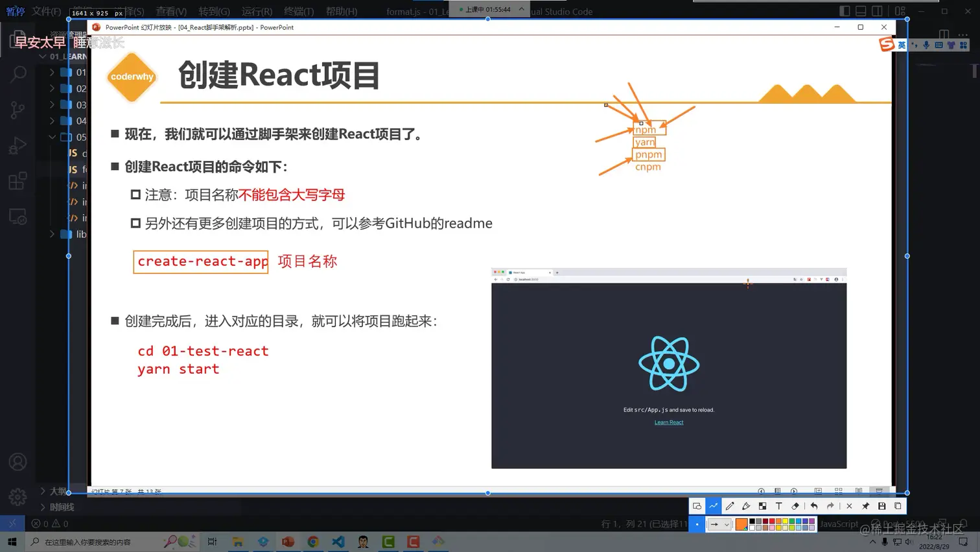Open the 帮助(H) menu in VS Code

pyautogui.click(x=342, y=12)
